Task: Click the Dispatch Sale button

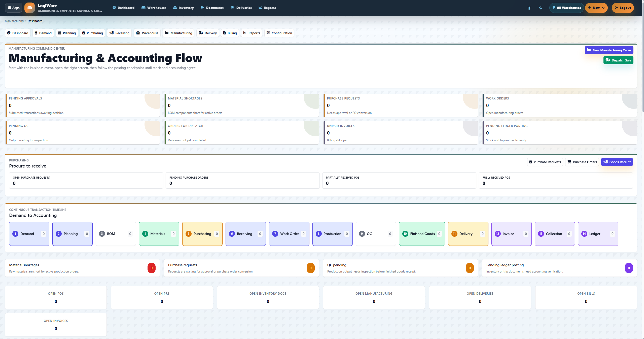Action: tap(618, 60)
